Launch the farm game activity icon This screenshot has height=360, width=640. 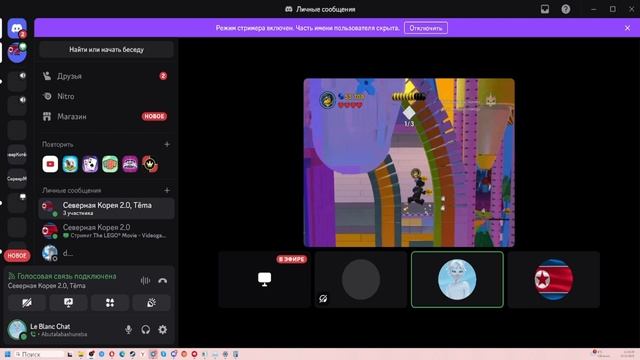(70, 164)
